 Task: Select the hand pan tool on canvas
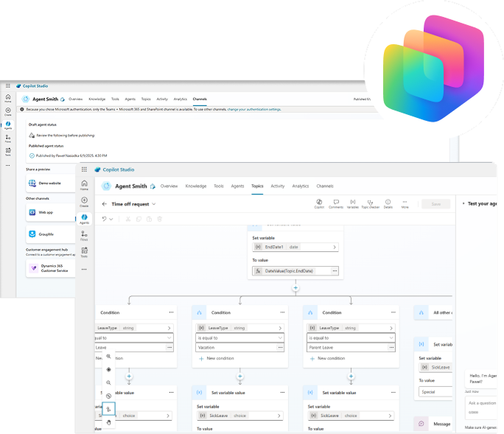point(109,422)
